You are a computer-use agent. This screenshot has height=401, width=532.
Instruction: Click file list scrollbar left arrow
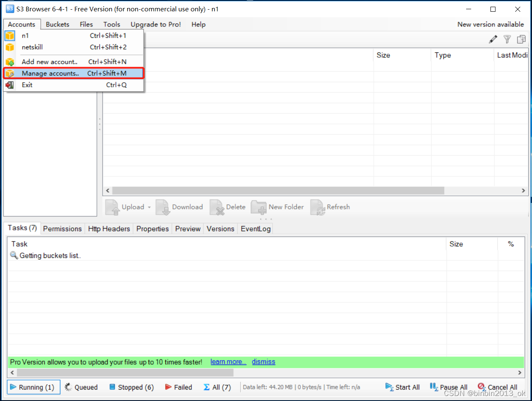coord(108,190)
